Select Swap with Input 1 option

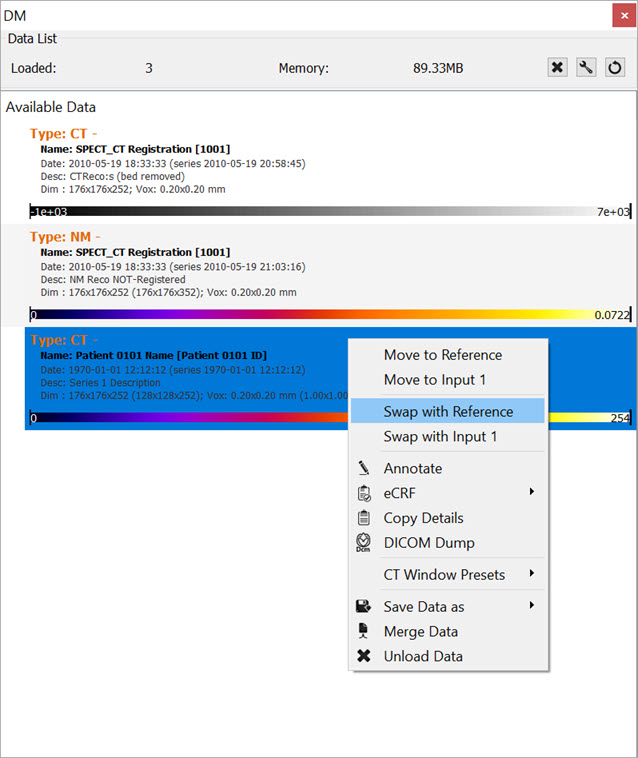(x=440, y=437)
